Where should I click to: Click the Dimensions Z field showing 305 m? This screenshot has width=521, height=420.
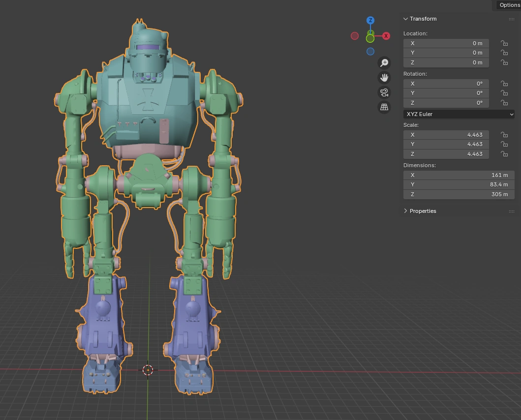click(459, 194)
